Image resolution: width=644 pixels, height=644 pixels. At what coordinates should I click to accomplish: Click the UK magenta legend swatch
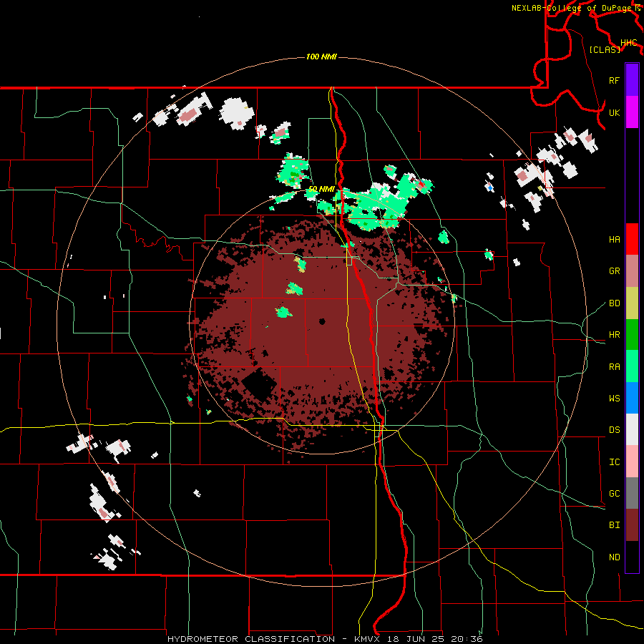pos(632,112)
